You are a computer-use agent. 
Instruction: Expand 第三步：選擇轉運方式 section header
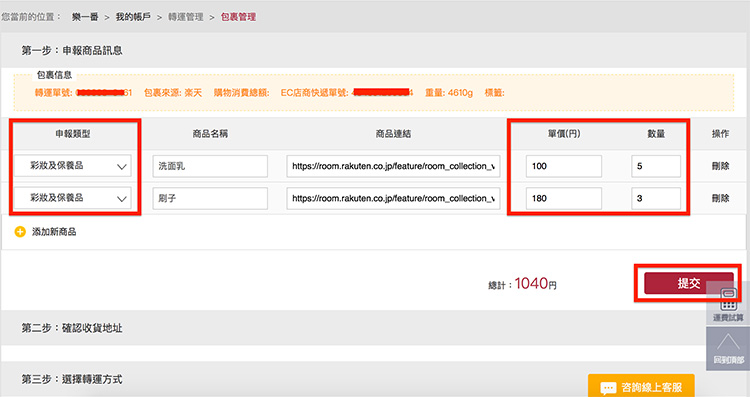pos(373,379)
